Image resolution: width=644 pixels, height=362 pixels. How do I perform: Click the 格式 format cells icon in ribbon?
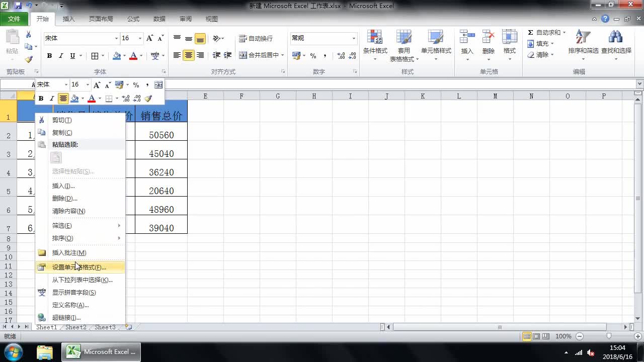coord(510,37)
